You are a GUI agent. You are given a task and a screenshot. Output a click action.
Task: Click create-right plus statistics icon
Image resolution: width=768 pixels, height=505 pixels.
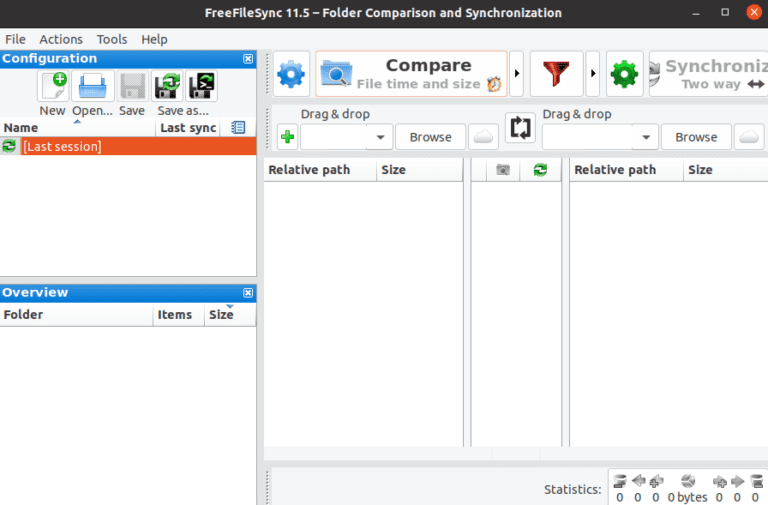point(720,482)
